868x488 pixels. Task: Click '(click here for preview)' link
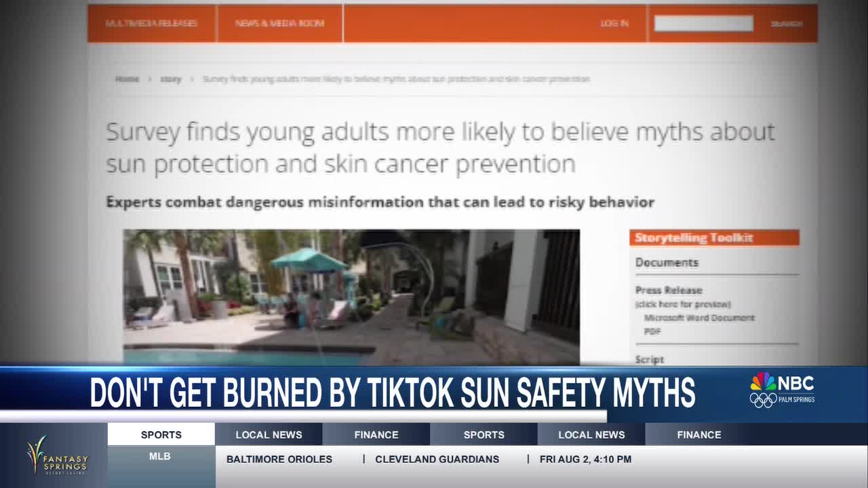[x=683, y=304]
